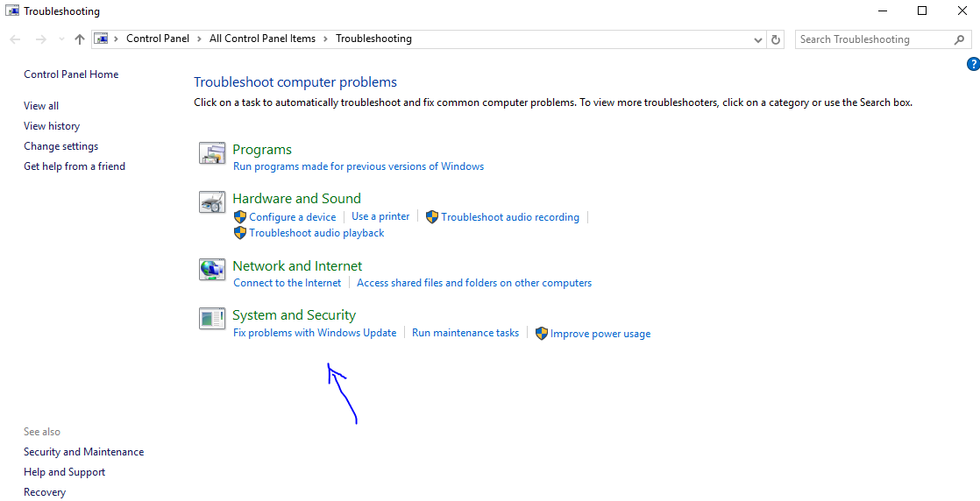Open View history in the sidebar
The image size is (980, 501).
pos(52,126)
